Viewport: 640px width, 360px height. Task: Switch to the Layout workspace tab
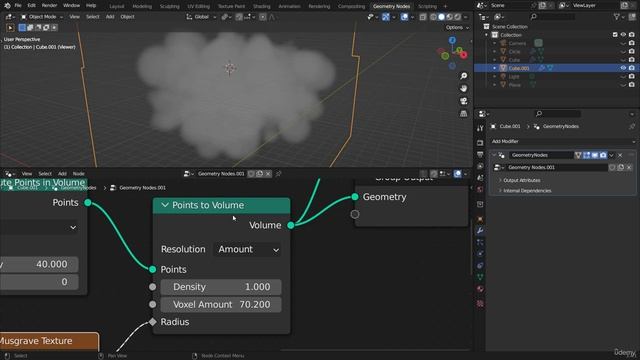[x=117, y=6]
